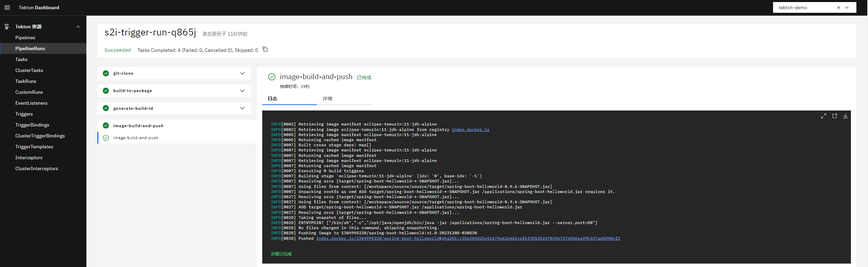Click the Succeeded status text
Screen dimensions: 868x267
click(x=117, y=50)
